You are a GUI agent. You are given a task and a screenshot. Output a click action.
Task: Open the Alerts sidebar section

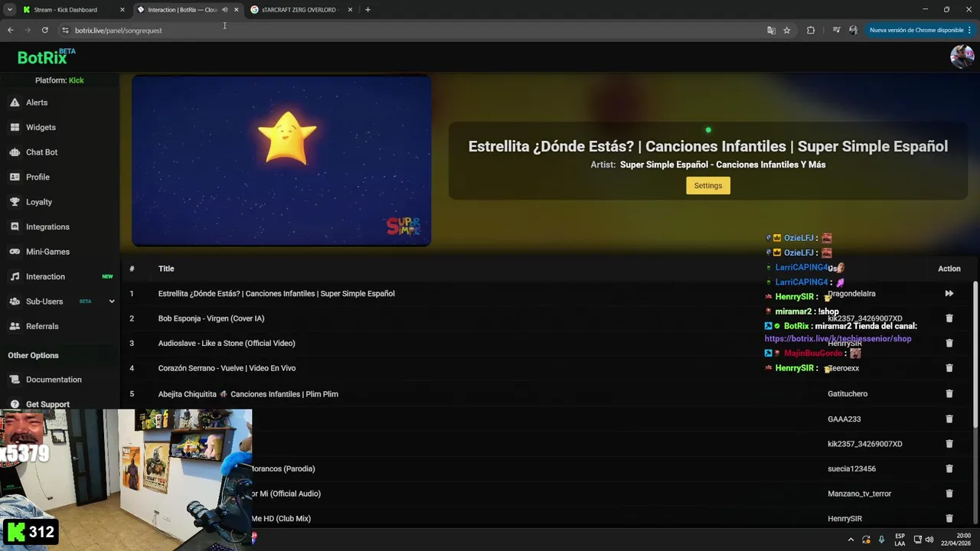pyautogui.click(x=37, y=103)
